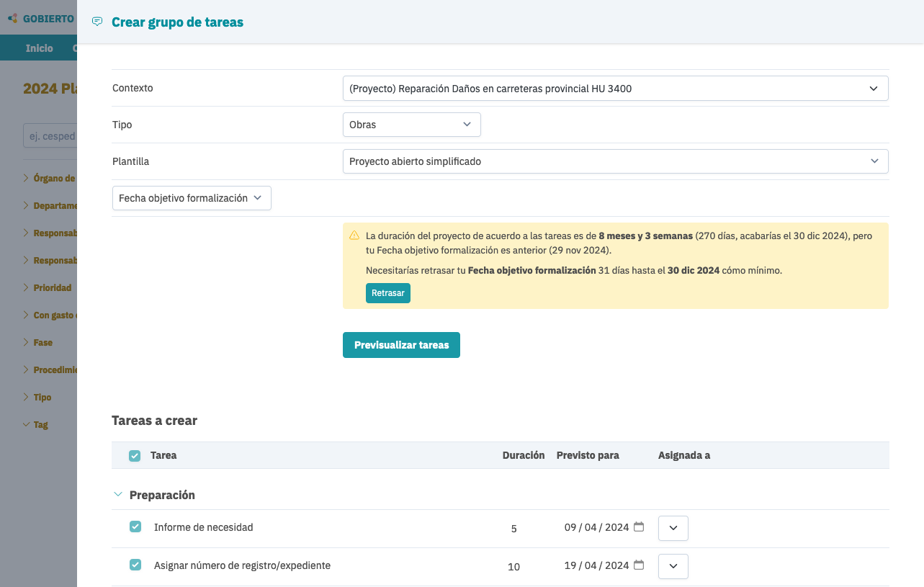Click the Informe de necesidad task name
This screenshot has height=587, width=924.
[x=204, y=527]
